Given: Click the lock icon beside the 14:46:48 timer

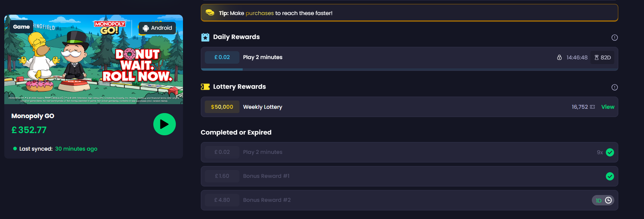Looking at the screenshot, I should pyautogui.click(x=559, y=57).
